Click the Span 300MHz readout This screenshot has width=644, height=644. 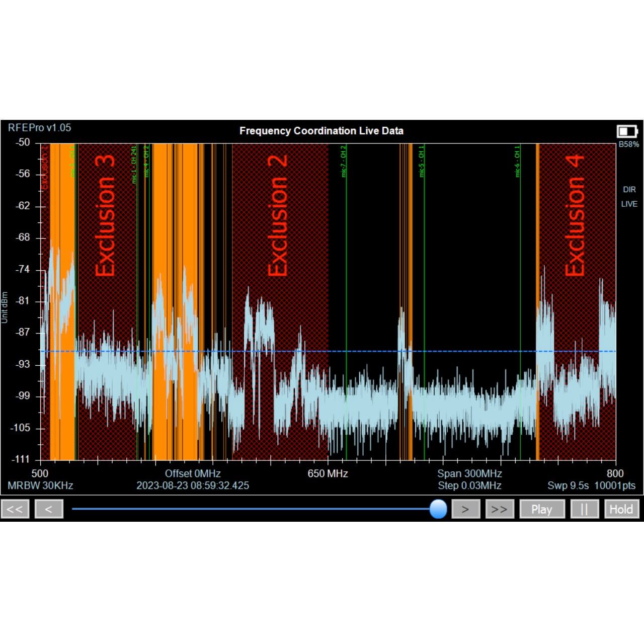click(469, 473)
